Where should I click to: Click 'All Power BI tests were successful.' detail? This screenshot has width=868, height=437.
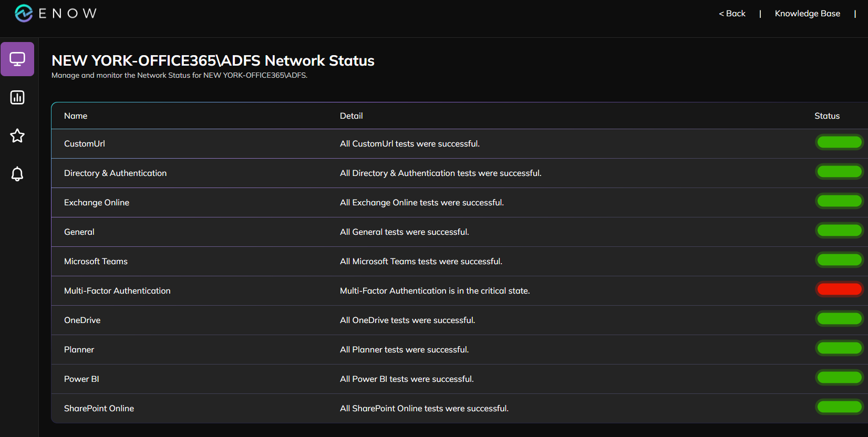point(407,379)
